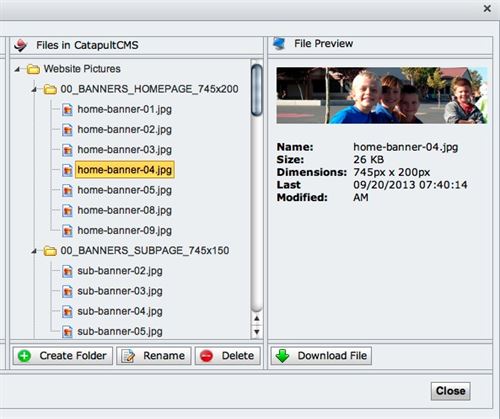This screenshot has height=419, width=500.
Task: Click the scrollbar down arrow
Action: pos(257,332)
